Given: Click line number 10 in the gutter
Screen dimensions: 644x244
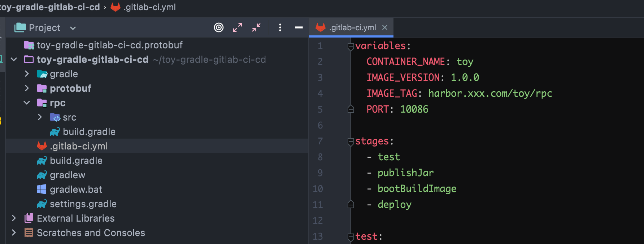Looking at the screenshot, I should [x=318, y=189].
